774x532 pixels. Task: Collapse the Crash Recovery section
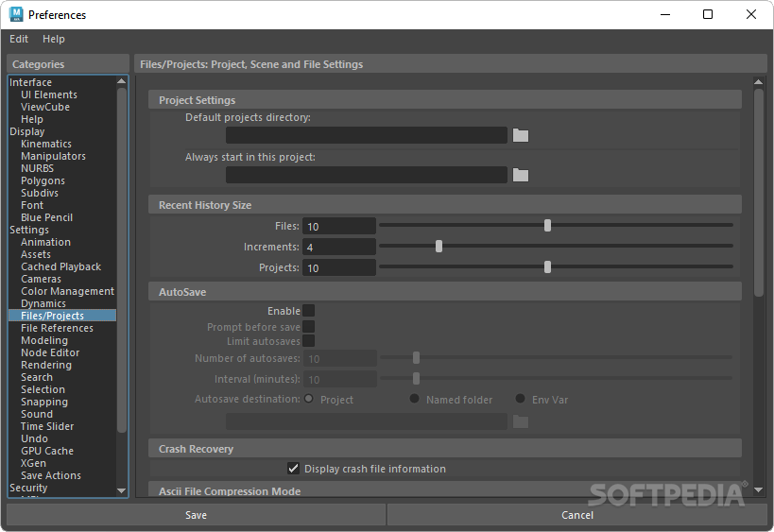[445, 449]
